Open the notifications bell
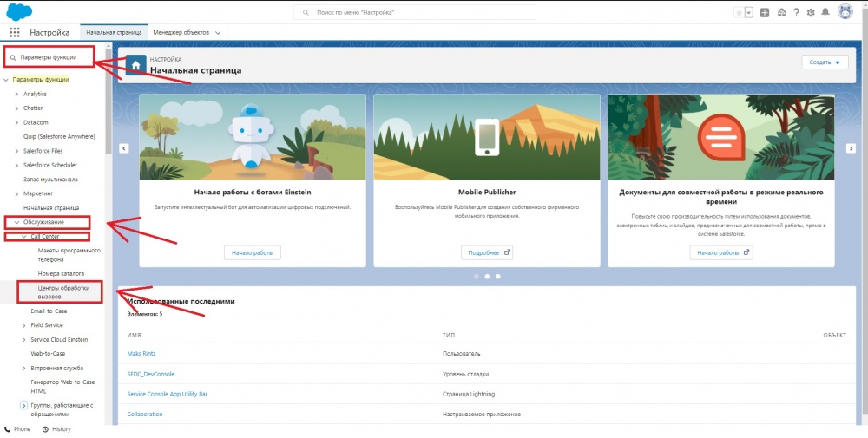The image size is (868, 438). pyautogui.click(x=825, y=13)
